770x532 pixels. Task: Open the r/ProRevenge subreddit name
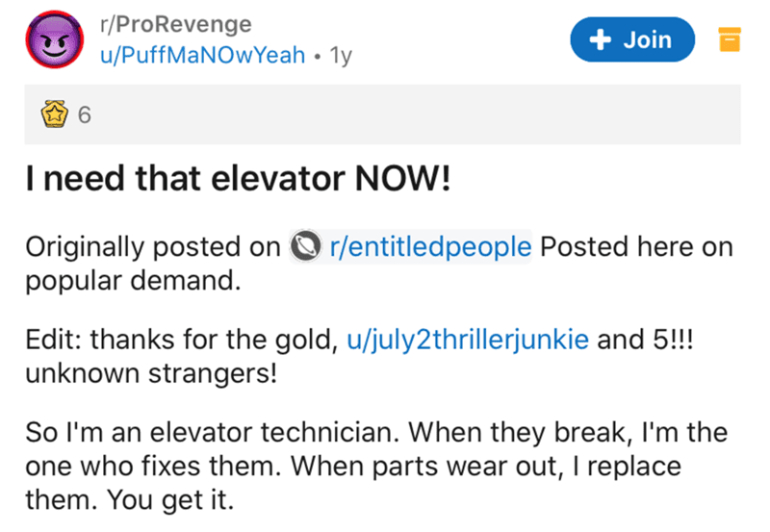176,24
